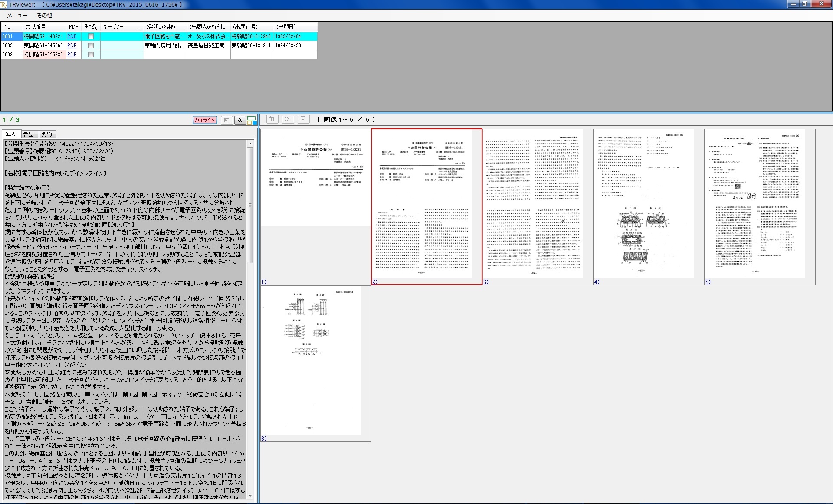The width and height of the screenshot is (833, 504).
Task: Check the user checkbox for row 0003
Action: pos(91,55)
